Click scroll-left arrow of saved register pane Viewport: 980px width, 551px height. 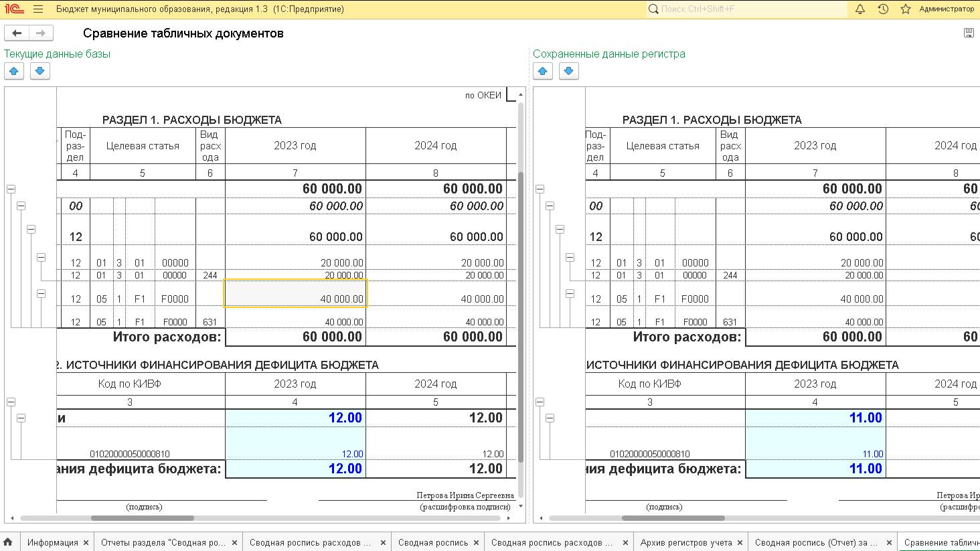click(x=542, y=518)
